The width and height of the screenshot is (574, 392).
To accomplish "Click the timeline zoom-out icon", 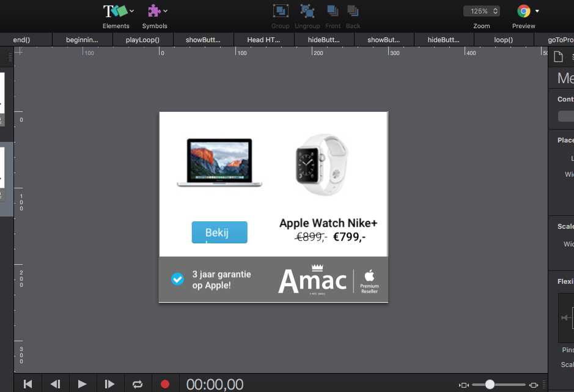I will click(464, 385).
